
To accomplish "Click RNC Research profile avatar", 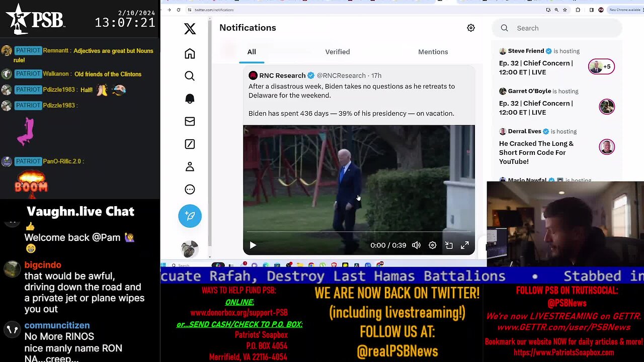I will pyautogui.click(x=253, y=75).
